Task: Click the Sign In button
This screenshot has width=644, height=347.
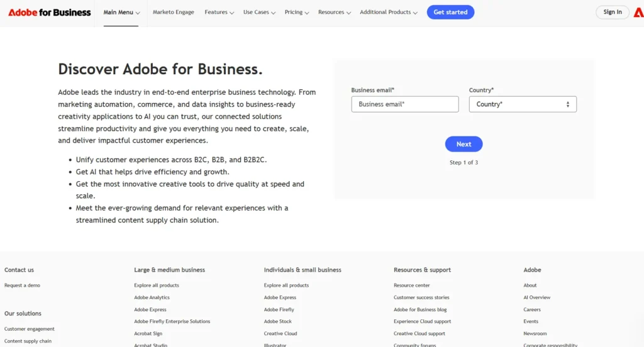Action: pos(613,13)
